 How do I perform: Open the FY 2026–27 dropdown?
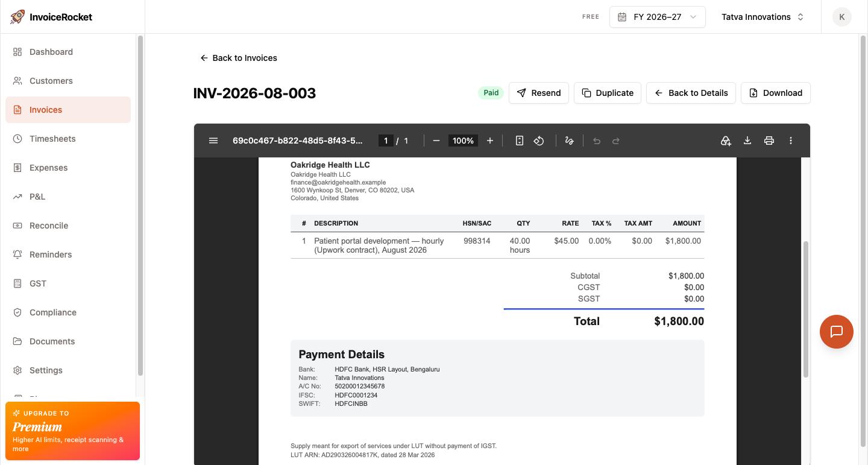tap(658, 17)
